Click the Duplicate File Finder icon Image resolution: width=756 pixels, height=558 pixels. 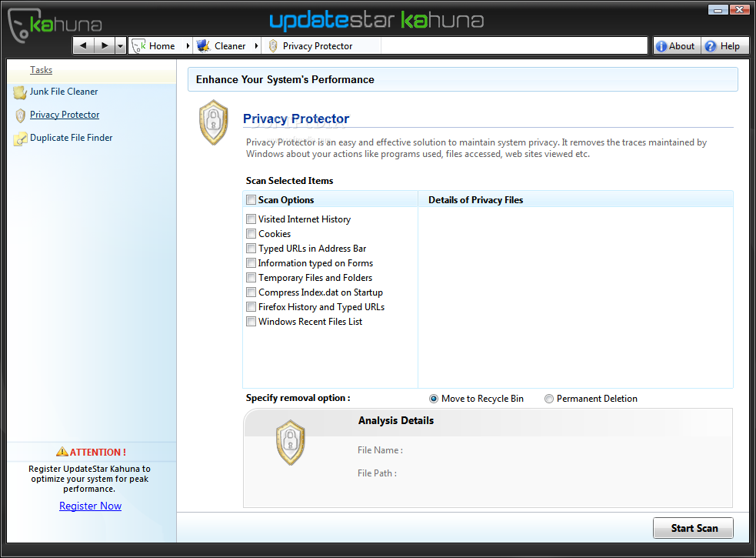(x=20, y=139)
